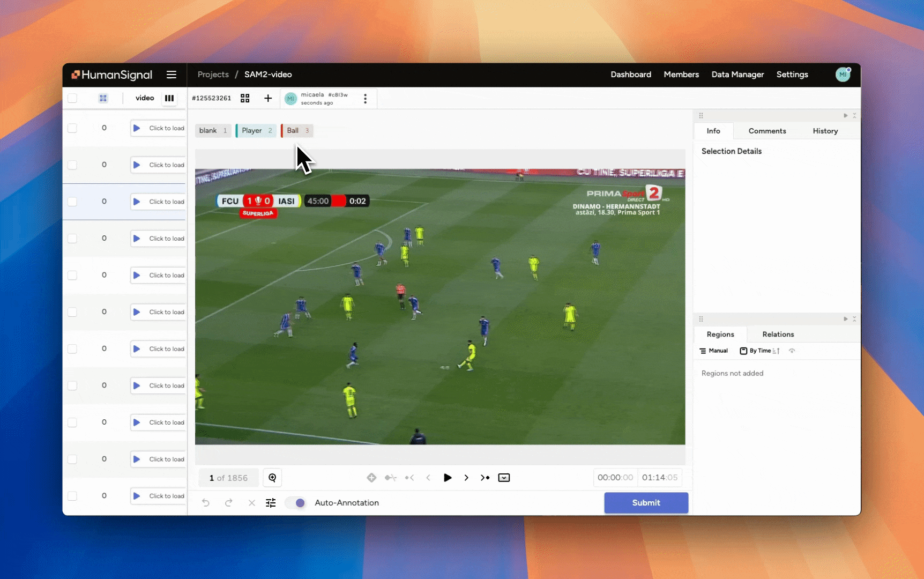This screenshot has width=924, height=579.
Task: Click the undo arrow icon
Action: (206, 503)
